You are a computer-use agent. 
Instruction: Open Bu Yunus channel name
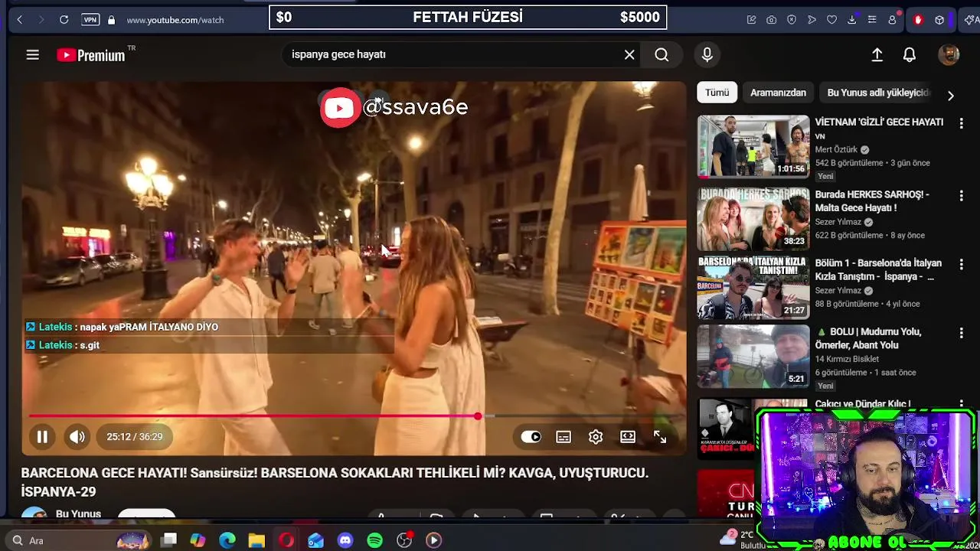pyautogui.click(x=78, y=514)
